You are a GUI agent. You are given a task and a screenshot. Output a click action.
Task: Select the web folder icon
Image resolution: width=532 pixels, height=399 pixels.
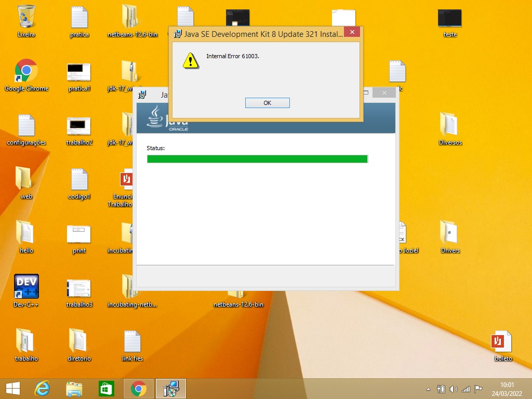[x=26, y=182]
